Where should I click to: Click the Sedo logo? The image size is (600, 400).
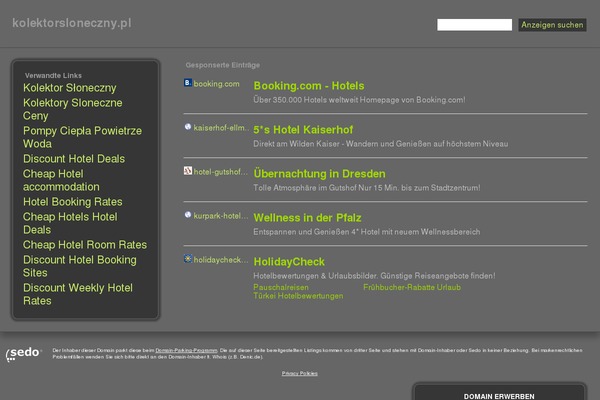tap(23, 354)
